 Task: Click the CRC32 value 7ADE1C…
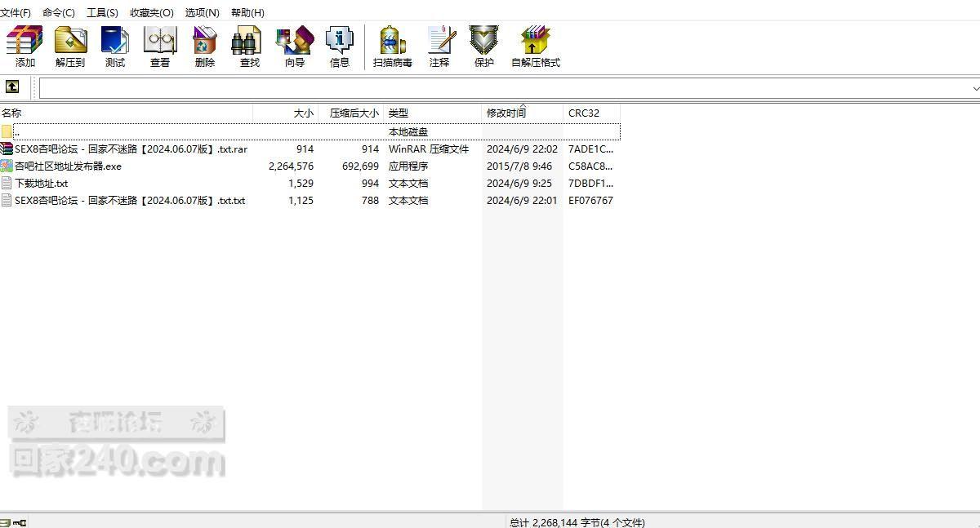[x=590, y=149]
